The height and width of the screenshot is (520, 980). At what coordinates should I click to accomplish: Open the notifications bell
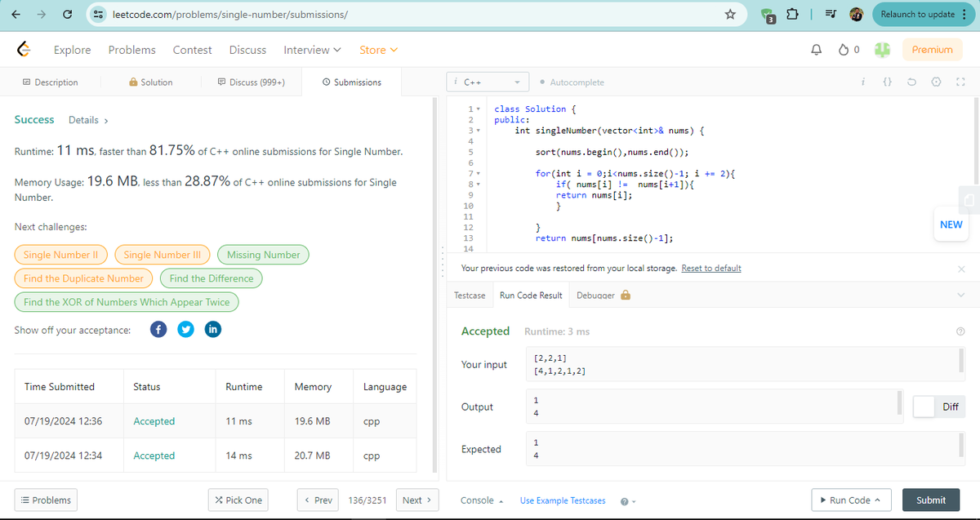(815, 50)
